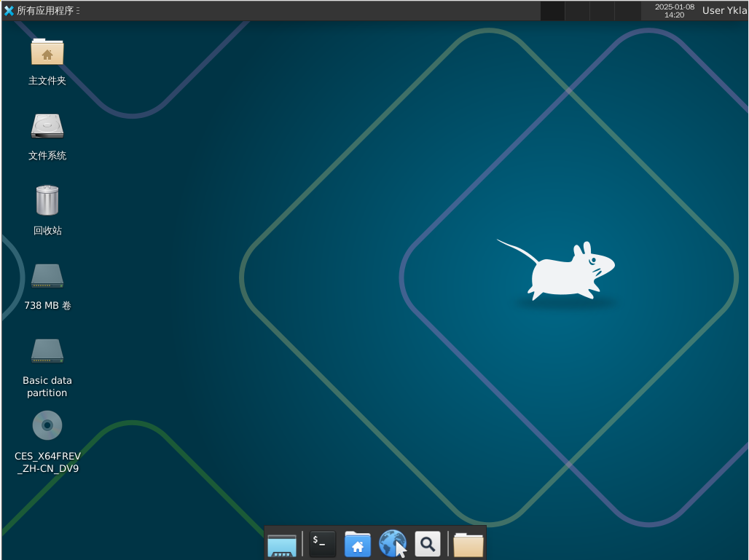
Task: Switch to the second workspace in pager
Action: [x=578, y=10]
